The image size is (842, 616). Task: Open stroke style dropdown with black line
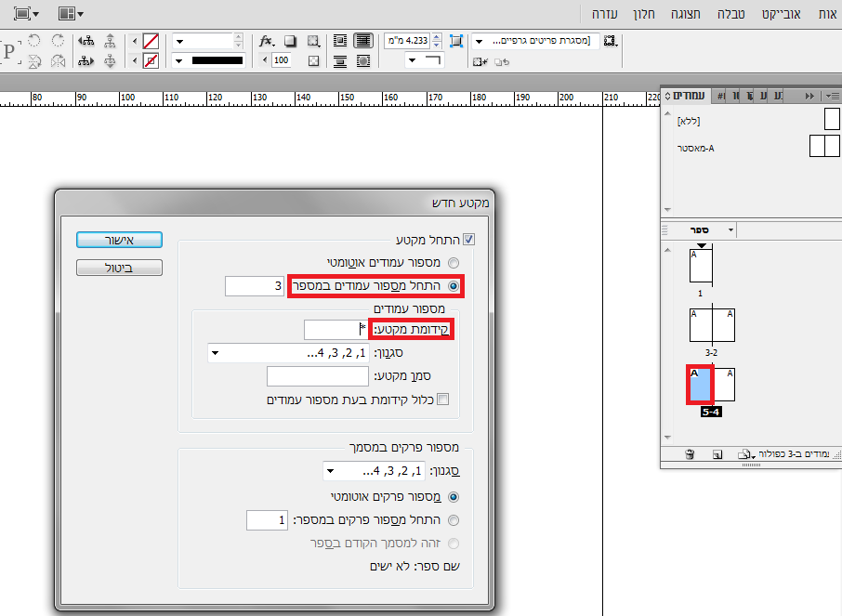pyautogui.click(x=209, y=60)
